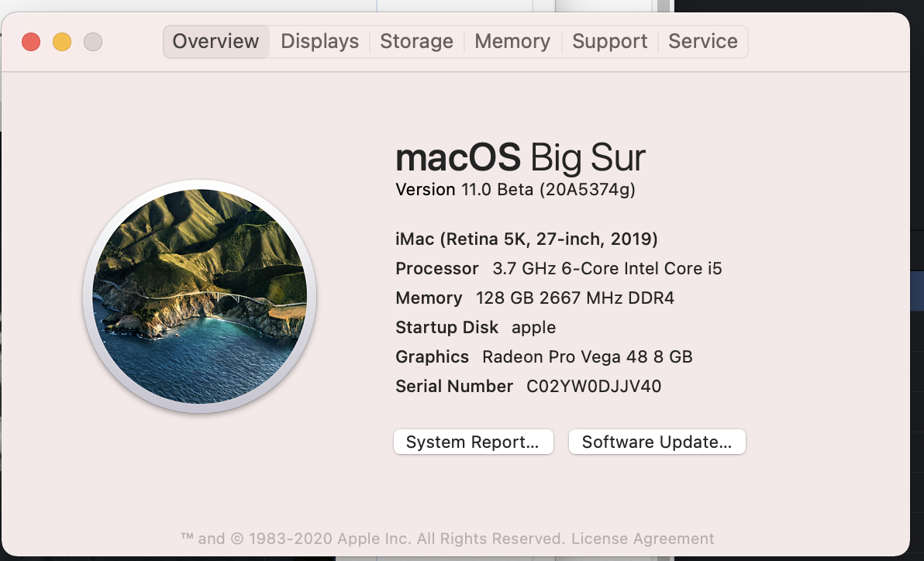Click the macOS Big Sur title
This screenshot has width=924, height=561.
click(520, 157)
